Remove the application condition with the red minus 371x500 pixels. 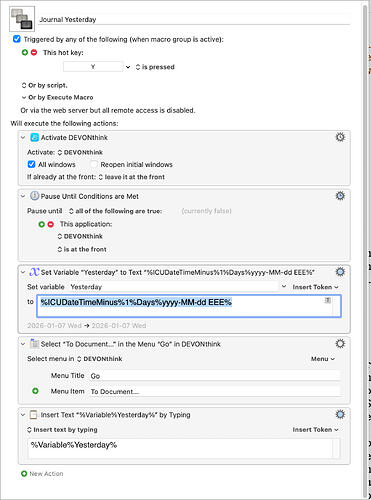[x=51, y=224]
